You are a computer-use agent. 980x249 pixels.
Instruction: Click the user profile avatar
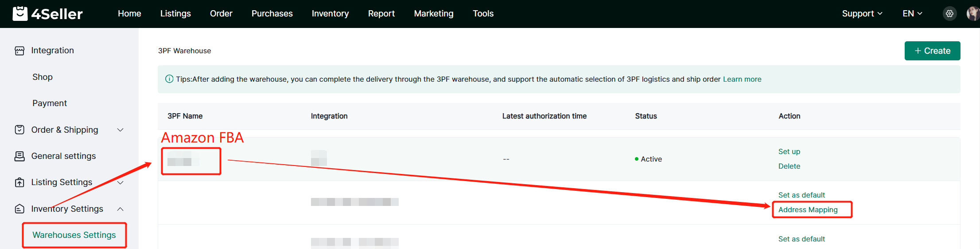tap(972, 14)
